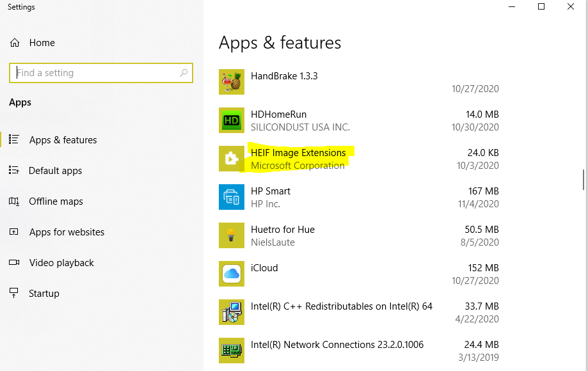Click the Apps for websites icon

(x=14, y=232)
